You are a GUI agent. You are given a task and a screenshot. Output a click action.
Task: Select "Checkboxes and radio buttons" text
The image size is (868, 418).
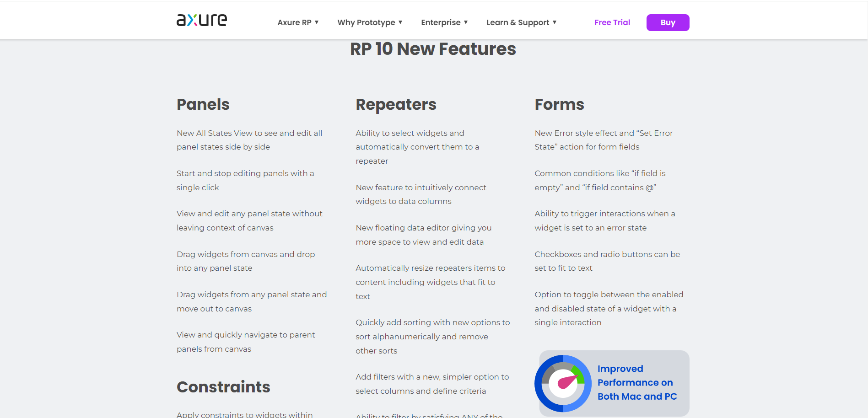click(x=607, y=261)
